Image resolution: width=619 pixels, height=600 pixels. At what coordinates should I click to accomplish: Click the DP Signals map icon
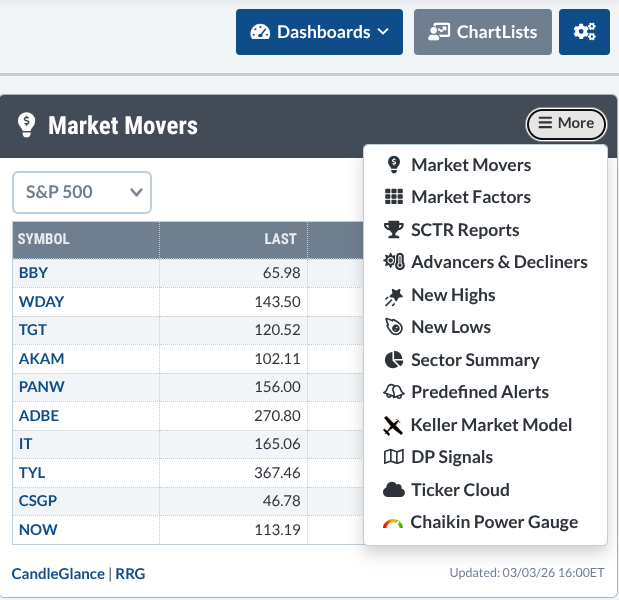coord(394,457)
